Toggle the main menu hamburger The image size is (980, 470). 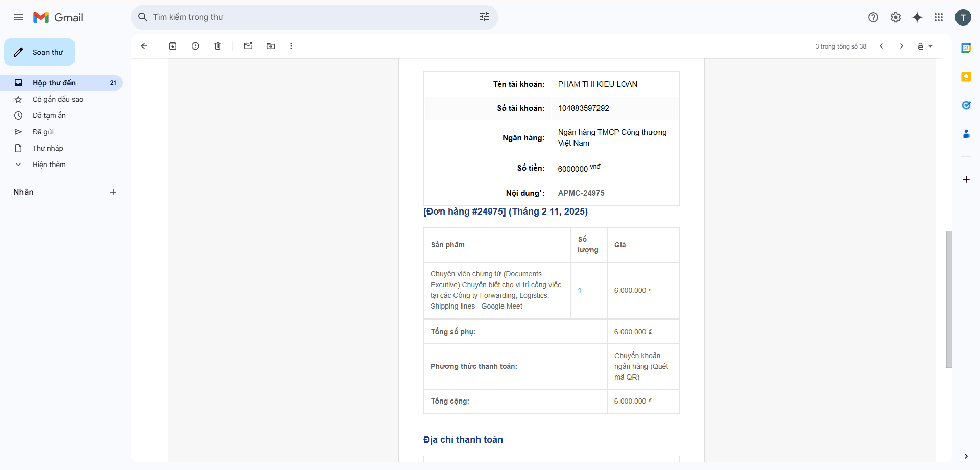click(x=18, y=17)
